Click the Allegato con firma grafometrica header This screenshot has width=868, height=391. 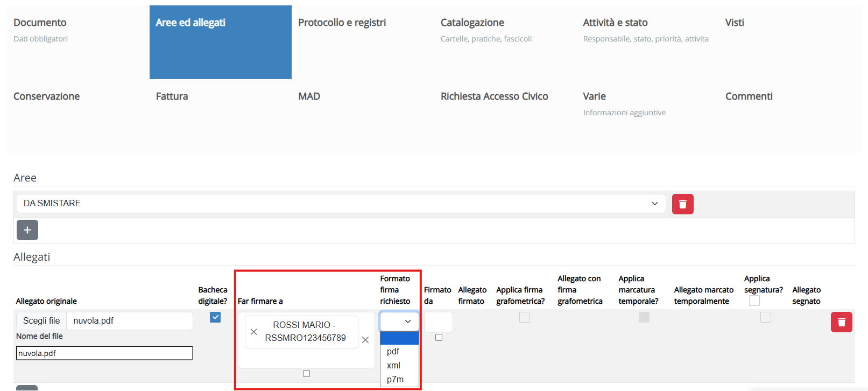pyautogui.click(x=580, y=290)
